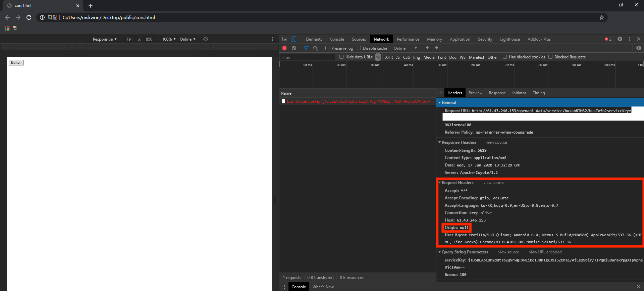Click the viewport height value 850

click(149, 39)
